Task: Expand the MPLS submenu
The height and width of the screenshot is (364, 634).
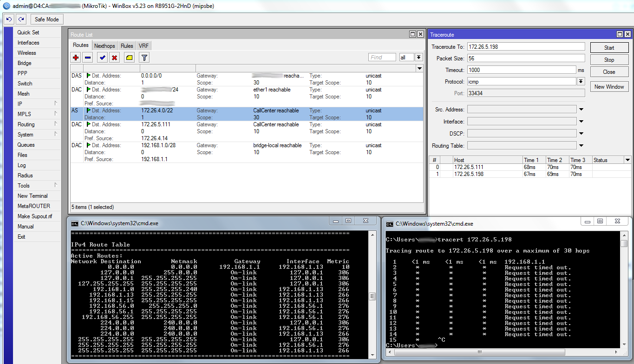Action: coord(38,114)
